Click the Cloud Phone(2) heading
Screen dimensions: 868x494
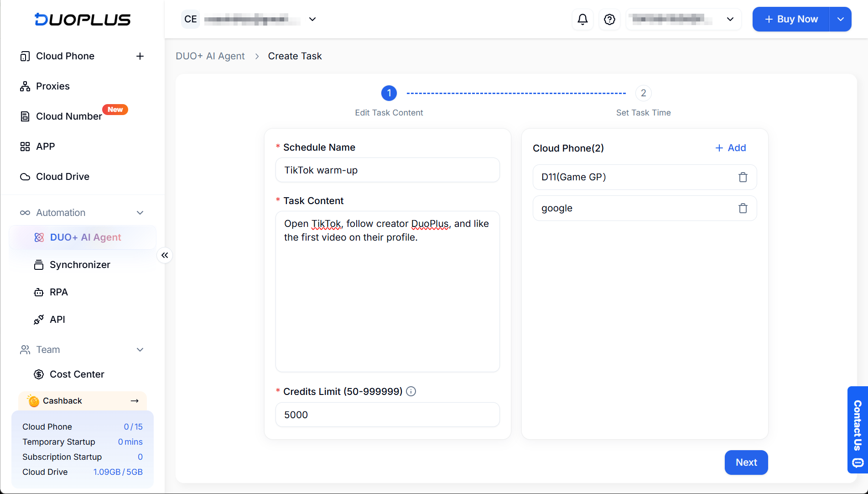click(x=568, y=148)
